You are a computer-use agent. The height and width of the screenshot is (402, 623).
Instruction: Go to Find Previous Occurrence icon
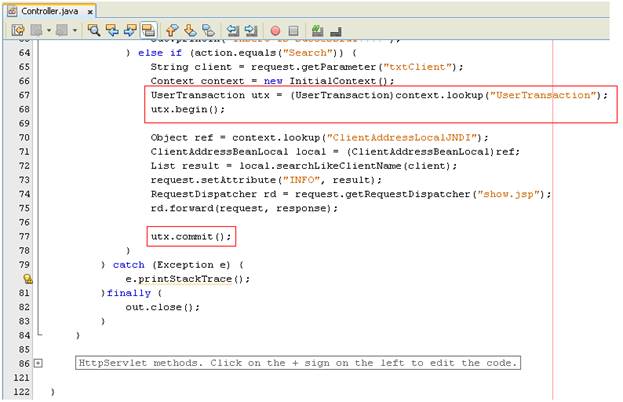tap(112, 30)
